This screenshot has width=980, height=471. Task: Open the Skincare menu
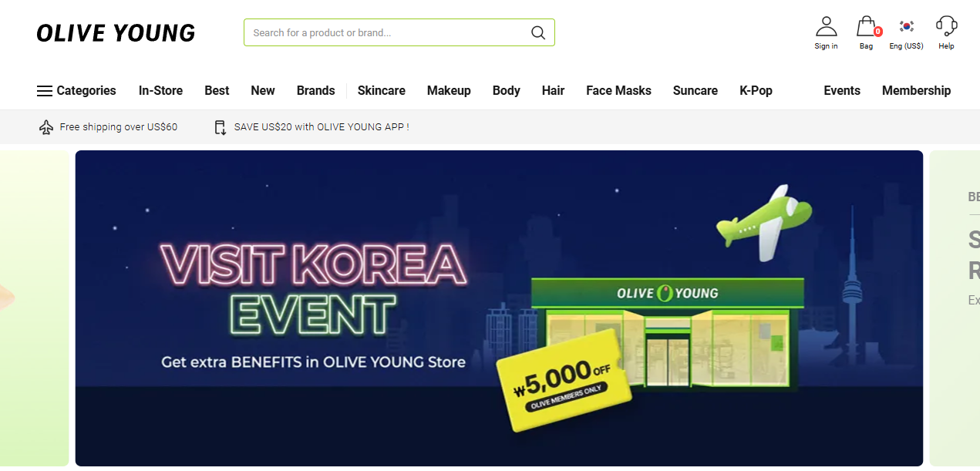point(382,91)
